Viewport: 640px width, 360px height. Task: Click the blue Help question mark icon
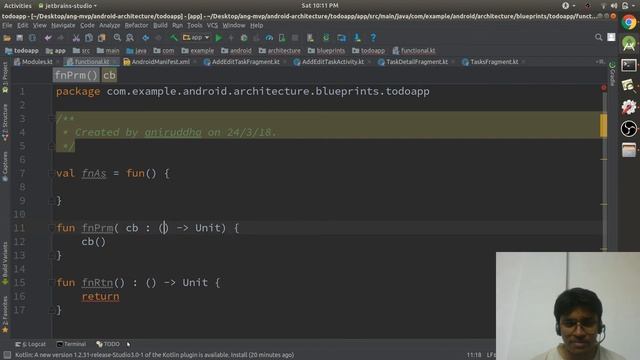point(373,38)
